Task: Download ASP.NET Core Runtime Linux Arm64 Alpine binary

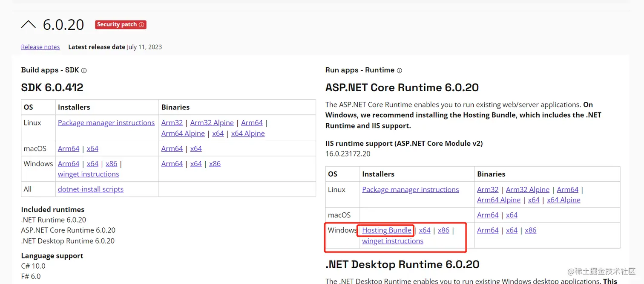Action: pyautogui.click(x=499, y=200)
